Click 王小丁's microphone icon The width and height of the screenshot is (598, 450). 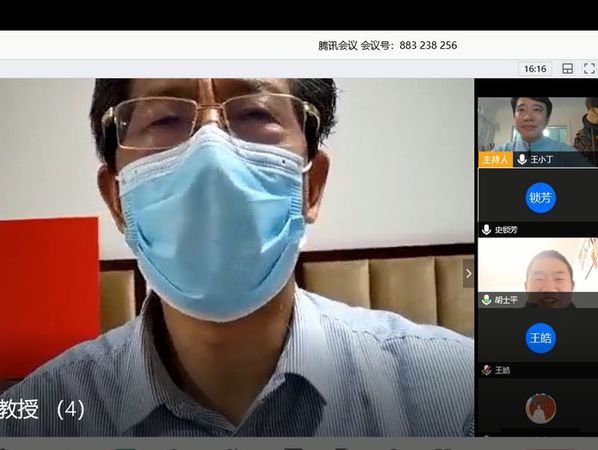[x=522, y=159]
